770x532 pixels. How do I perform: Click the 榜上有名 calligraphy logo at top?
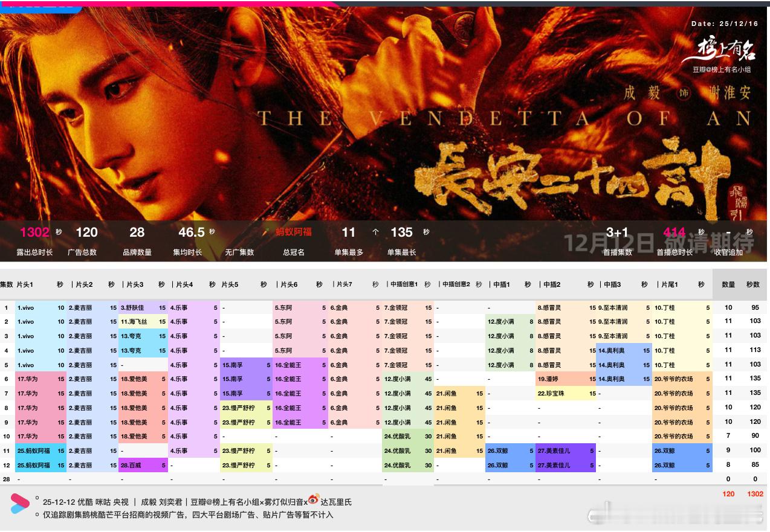(719, 51)
